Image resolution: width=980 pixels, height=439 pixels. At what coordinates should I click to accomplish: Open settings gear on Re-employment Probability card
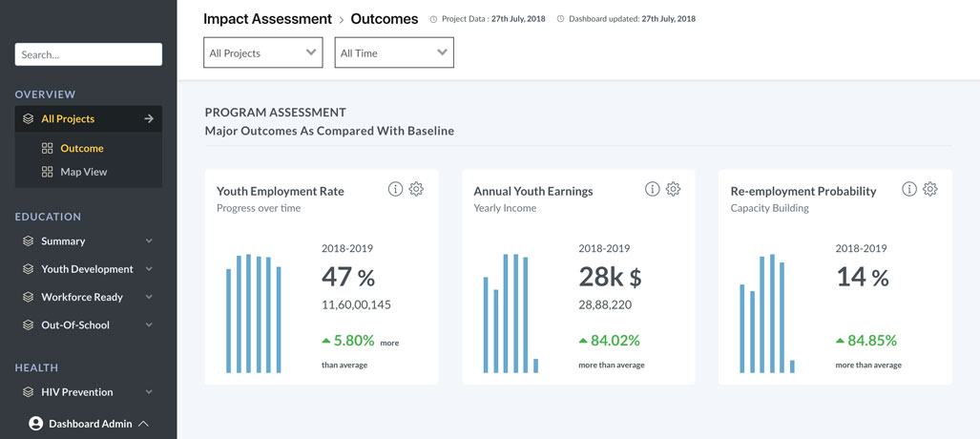click(929, 189)
